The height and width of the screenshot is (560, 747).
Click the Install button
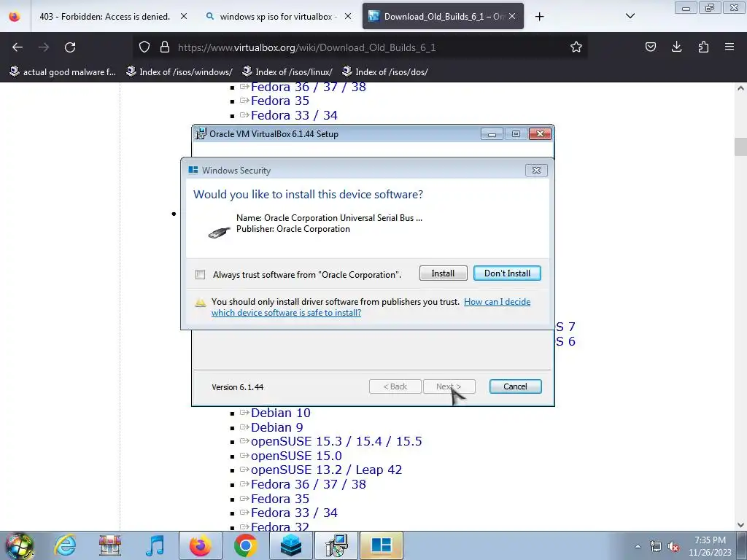pyautogui.click(x=443, y=273)
